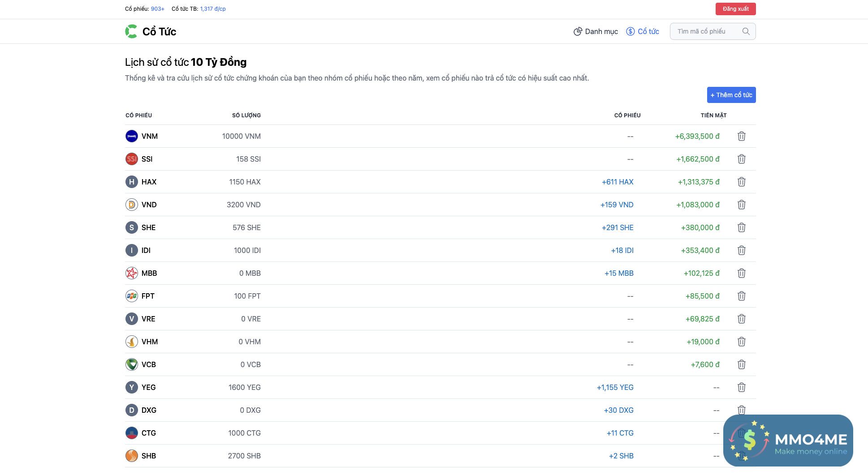The image size is (868, 475).
Task: Delete the FPT dividend record
Action: (741, 296)
